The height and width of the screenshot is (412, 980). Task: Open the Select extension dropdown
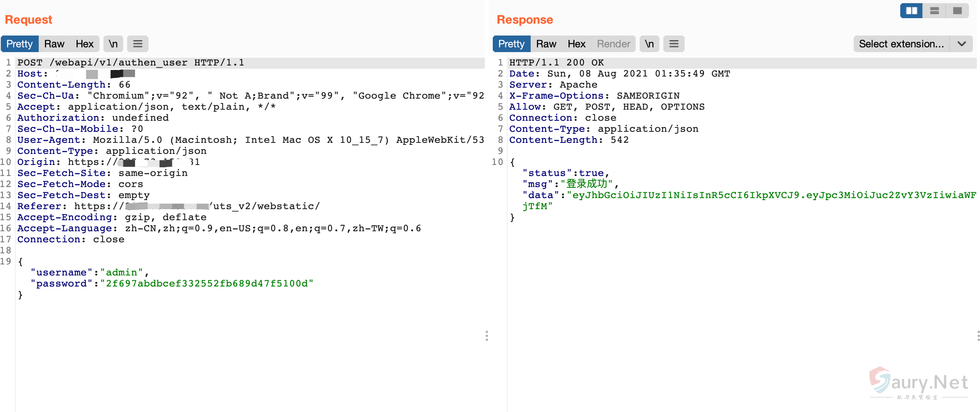(x=901, y=44)
